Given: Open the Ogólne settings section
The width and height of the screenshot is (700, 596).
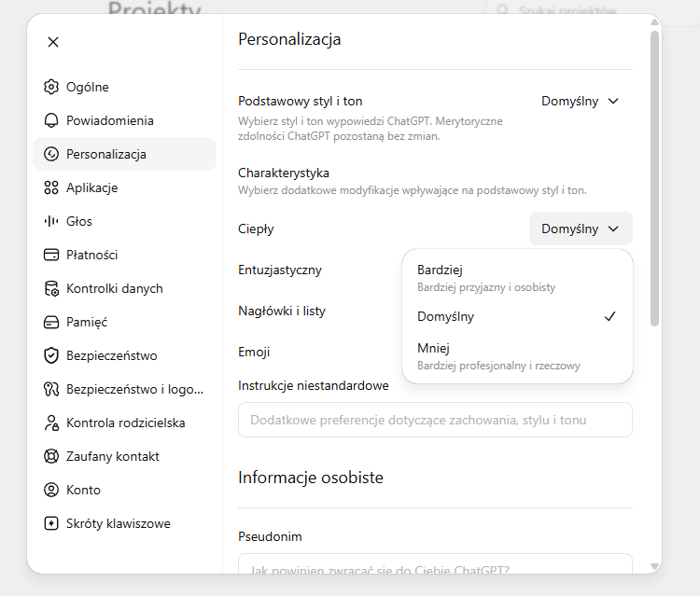Looking at the screenshot, I should (x=124, y=87).
